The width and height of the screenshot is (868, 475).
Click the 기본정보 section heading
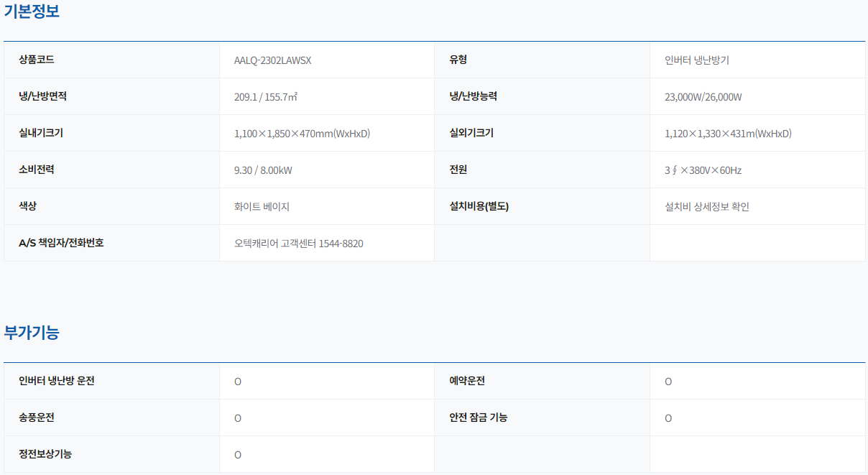pyautogui.click(x=32, y=11)
